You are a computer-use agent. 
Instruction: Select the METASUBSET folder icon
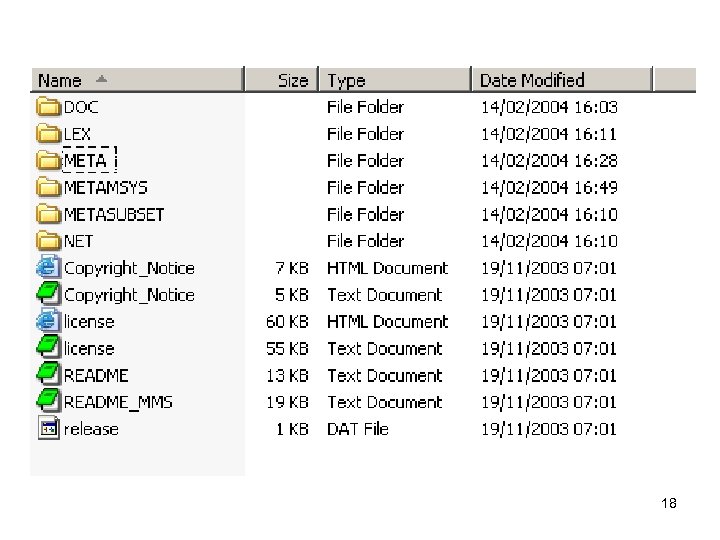click(48, 214)
